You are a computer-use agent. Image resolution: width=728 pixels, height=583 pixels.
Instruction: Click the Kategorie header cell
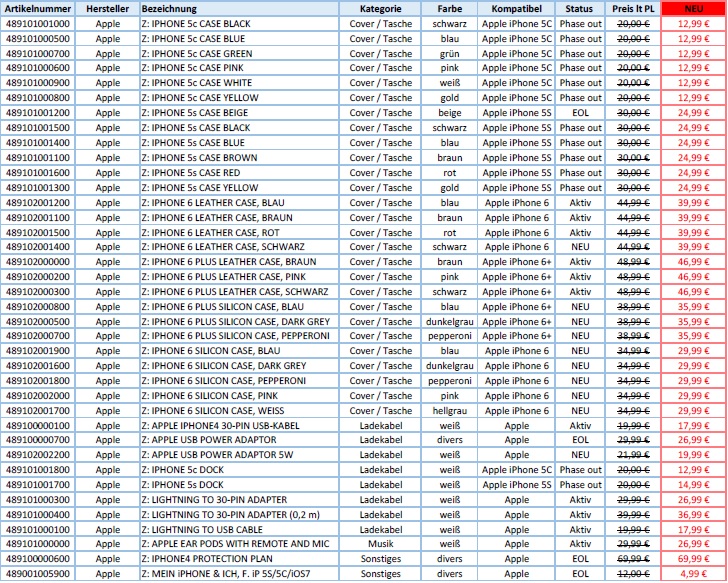tap(380, 9)
